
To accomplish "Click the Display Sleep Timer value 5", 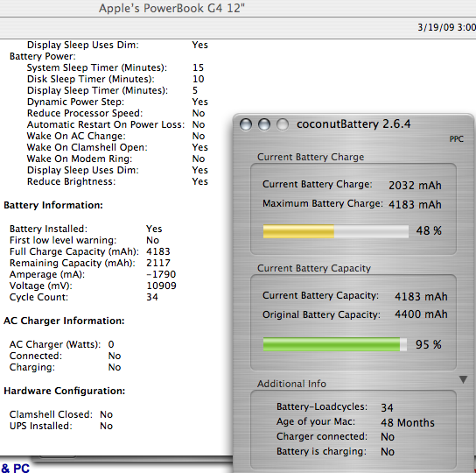I will tap(195, 90).
